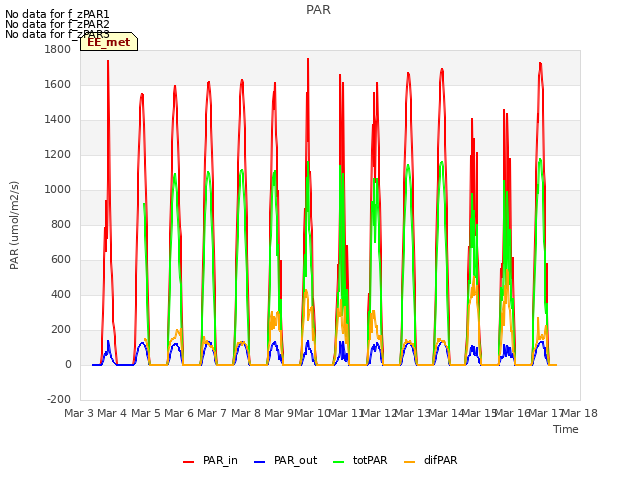Click the 600 y-axis tick label

61,260
